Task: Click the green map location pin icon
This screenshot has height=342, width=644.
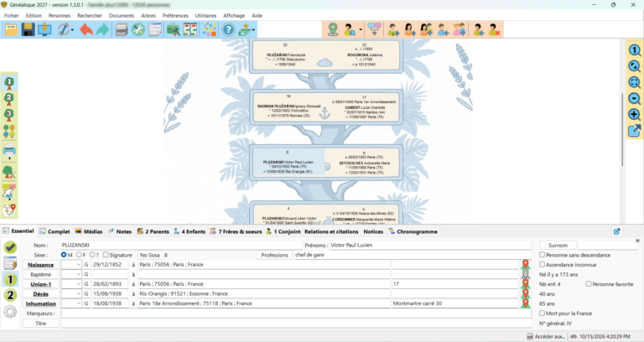Action: [333, 29]
